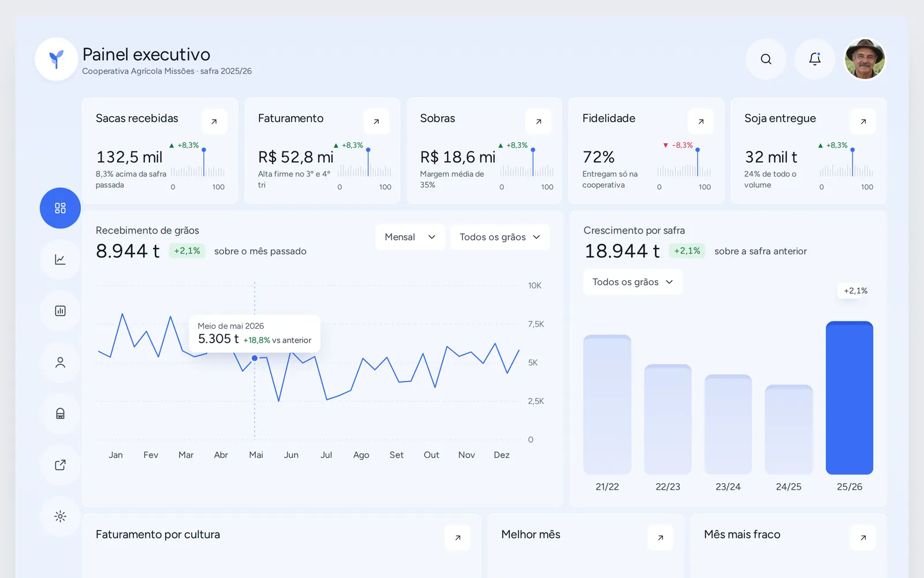Open Todos os grãos dropdown in Recebimento

click(x=500, y=237)
